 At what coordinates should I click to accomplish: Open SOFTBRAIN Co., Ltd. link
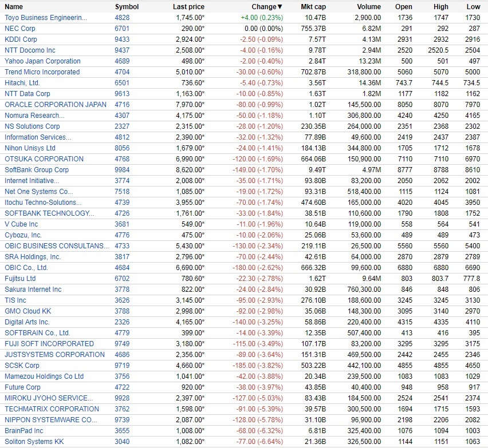37,333
